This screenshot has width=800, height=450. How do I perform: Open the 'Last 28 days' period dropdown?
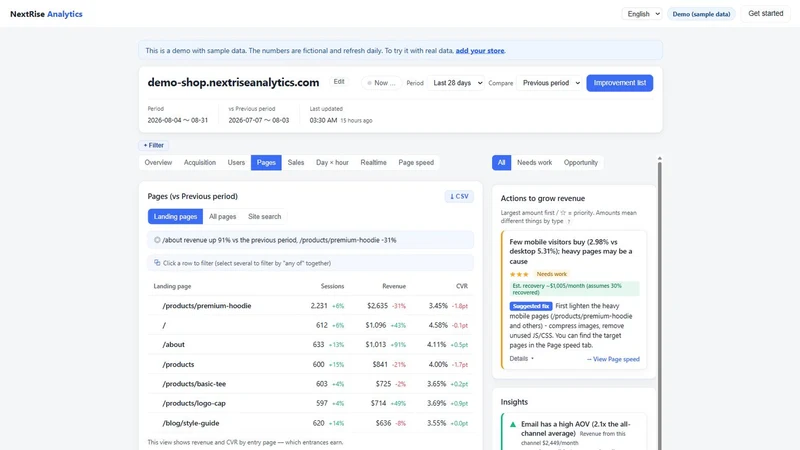pos(456,83)
